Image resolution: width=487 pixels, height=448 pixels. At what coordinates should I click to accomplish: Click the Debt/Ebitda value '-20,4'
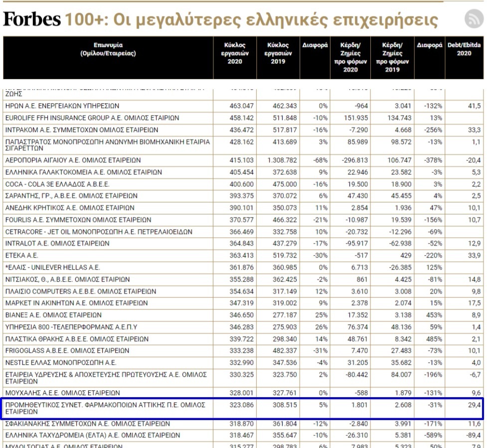(x=474, y=160)
